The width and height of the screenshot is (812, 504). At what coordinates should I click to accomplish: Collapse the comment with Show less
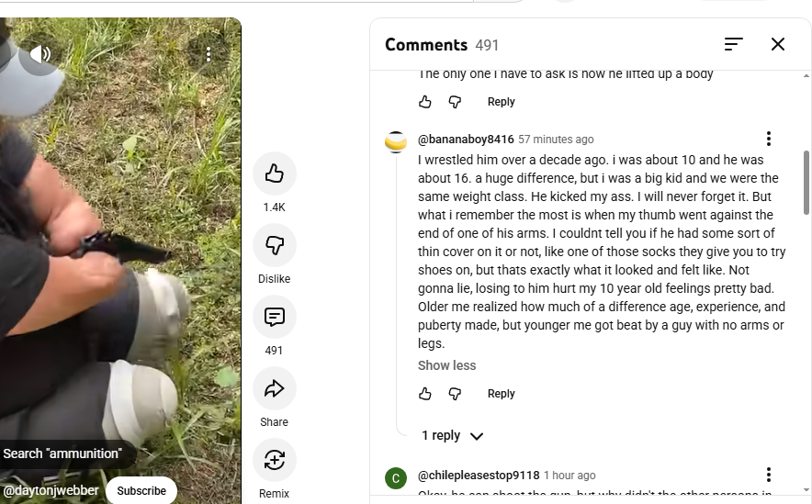click(x=447, y=365)
